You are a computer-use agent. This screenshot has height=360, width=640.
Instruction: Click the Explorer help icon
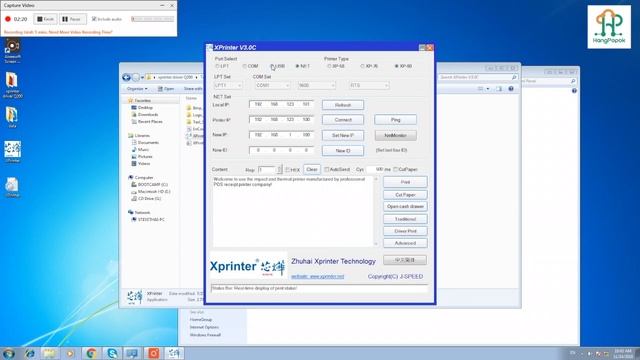click(x=511, y=89)
